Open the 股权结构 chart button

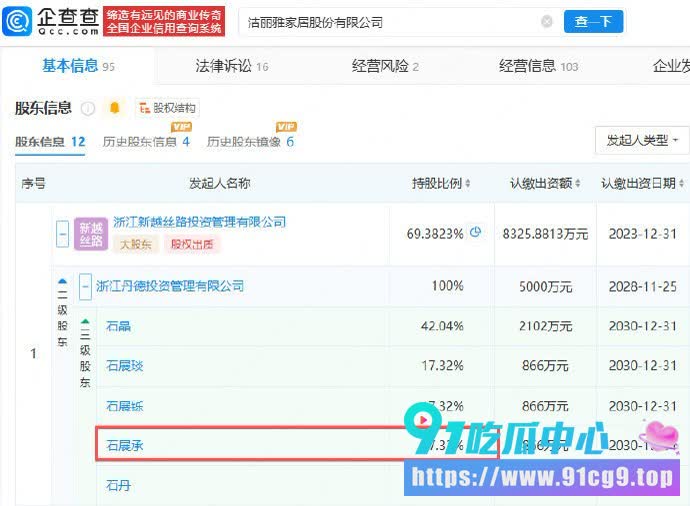tap(167, 108)
